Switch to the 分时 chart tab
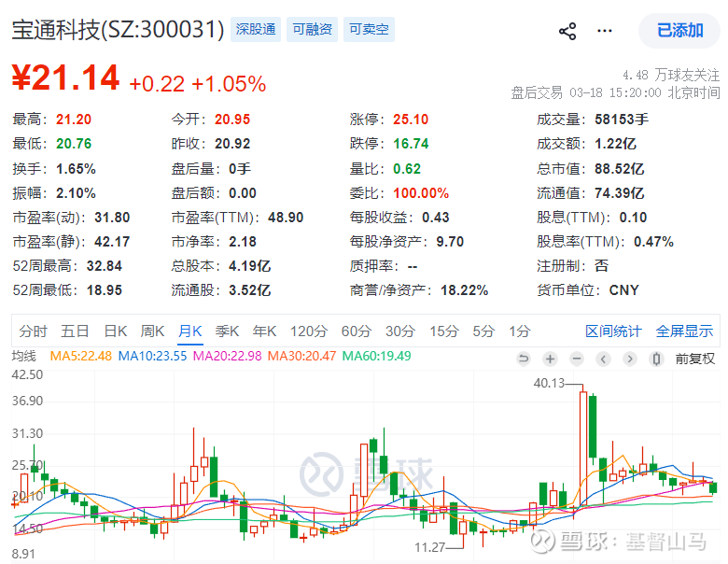This screenshot has height=564, width=728. coord(33,331)
